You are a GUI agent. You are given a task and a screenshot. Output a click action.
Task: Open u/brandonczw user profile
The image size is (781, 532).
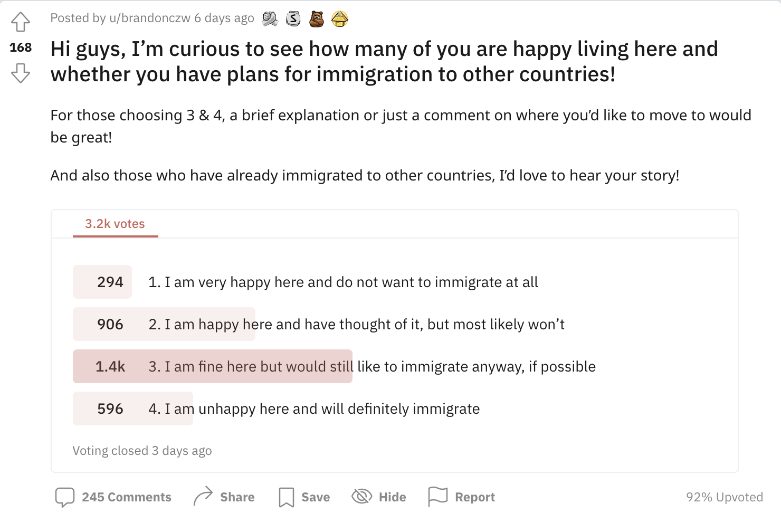[150, 18]
